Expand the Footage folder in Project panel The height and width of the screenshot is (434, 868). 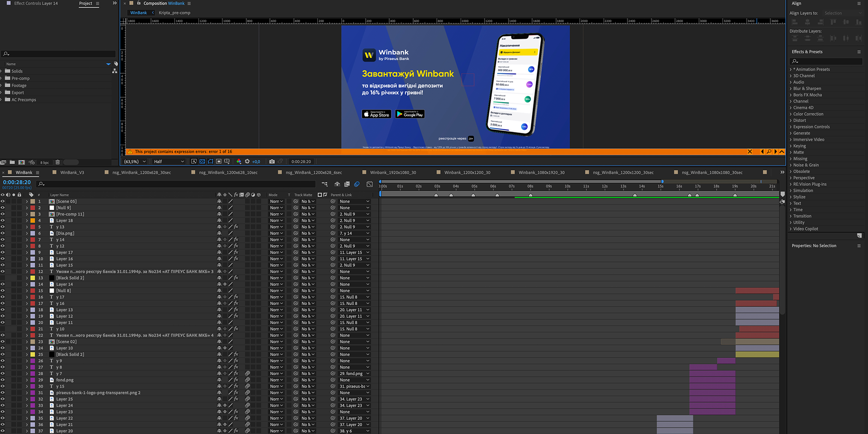[2, 85]
